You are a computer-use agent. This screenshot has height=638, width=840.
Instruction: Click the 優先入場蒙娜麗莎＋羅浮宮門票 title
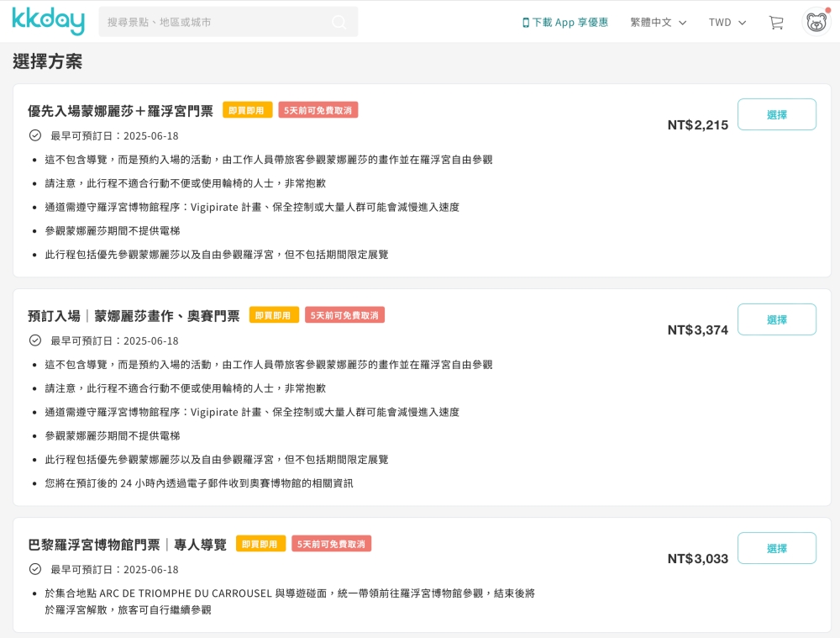coord(120,111)
